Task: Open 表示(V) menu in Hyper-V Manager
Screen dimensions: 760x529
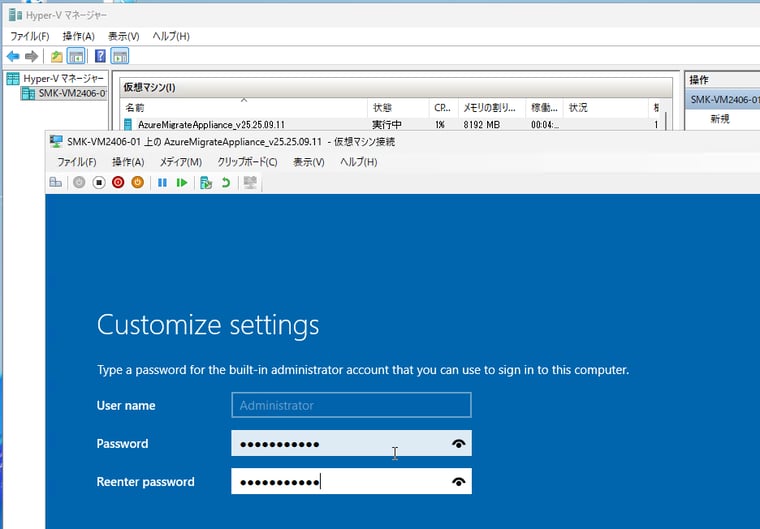Action: tap(124, 36)
